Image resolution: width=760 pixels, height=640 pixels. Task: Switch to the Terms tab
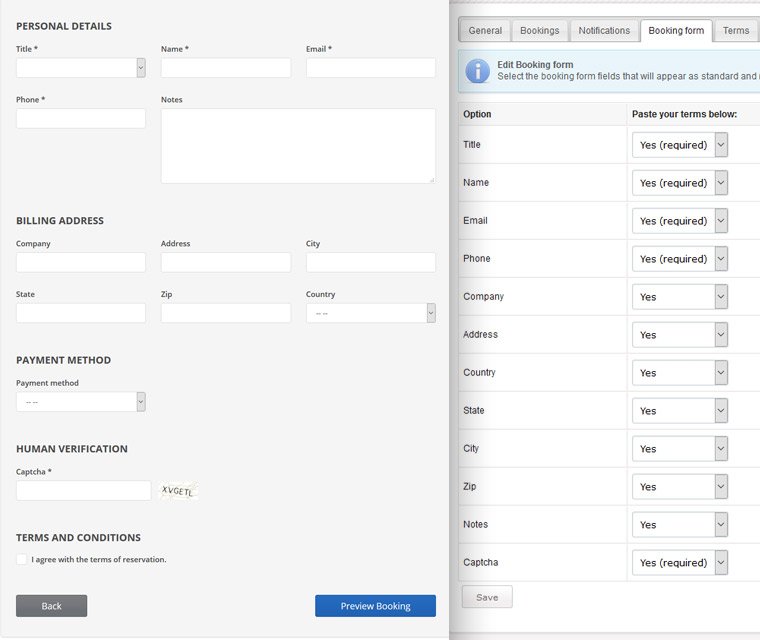[x=736, y=31]
